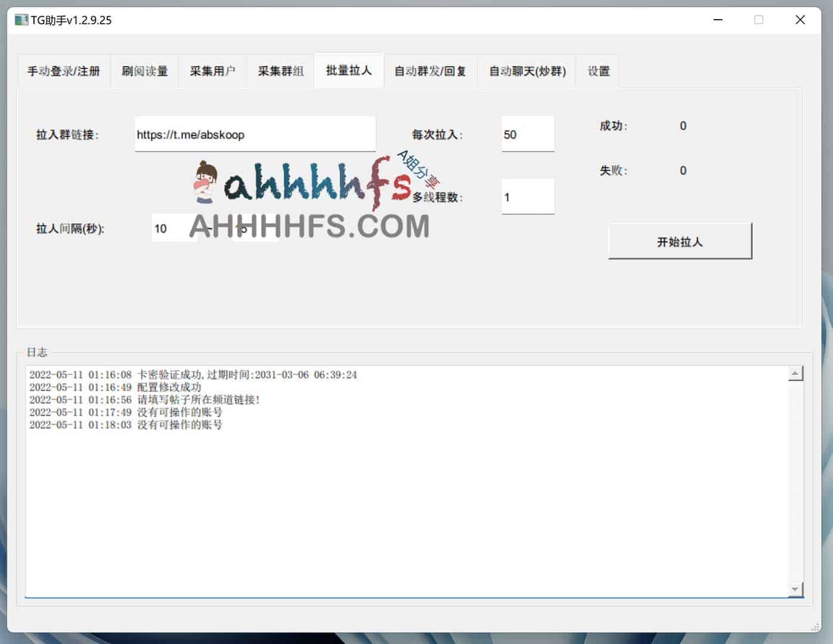Viewport: 833px width, 644px height.
Task: Click the 拉入群链接 URL input field
Action: (x=255, y=134)
